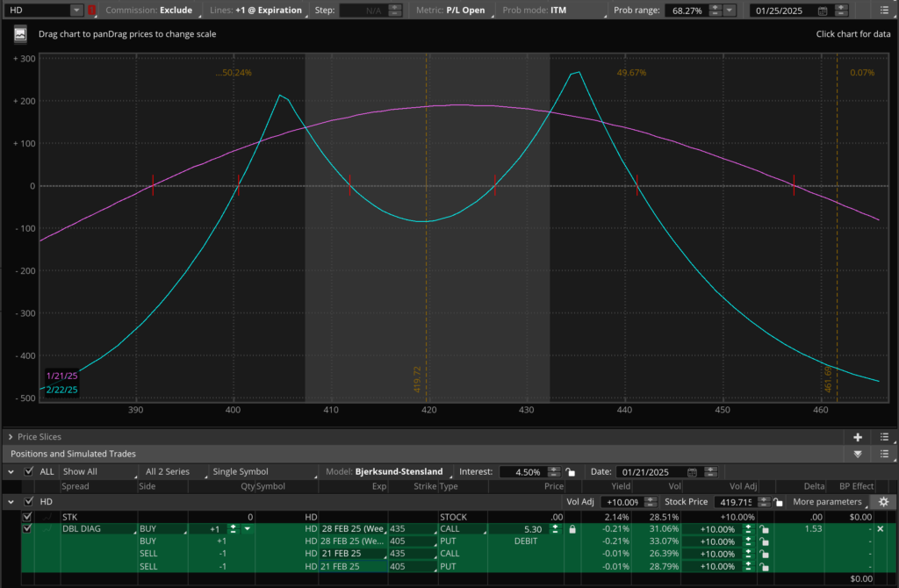This screenshot has width=899, height=588.
Task: Toggle the ALL positions checkbox
Action: 29,471
